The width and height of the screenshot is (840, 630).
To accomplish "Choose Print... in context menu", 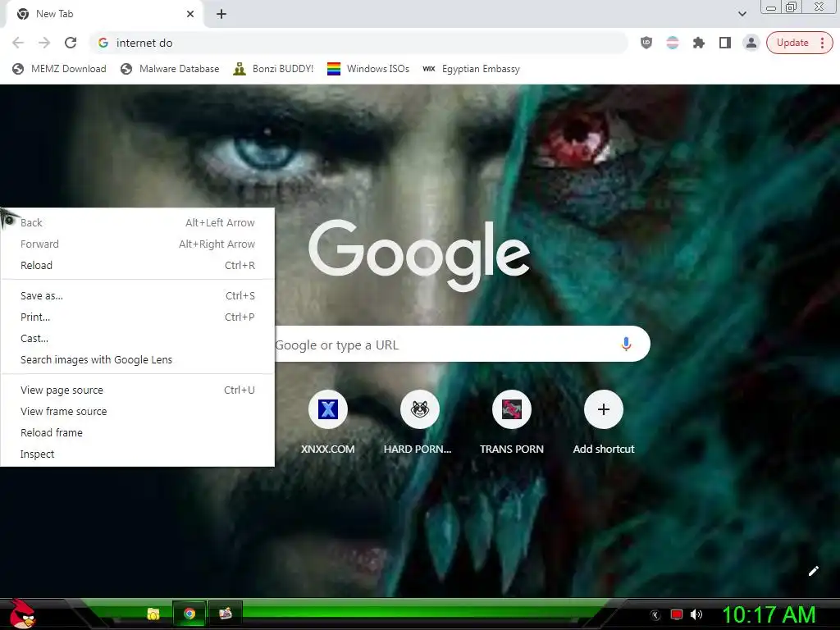I will click(x=138, y=317).
